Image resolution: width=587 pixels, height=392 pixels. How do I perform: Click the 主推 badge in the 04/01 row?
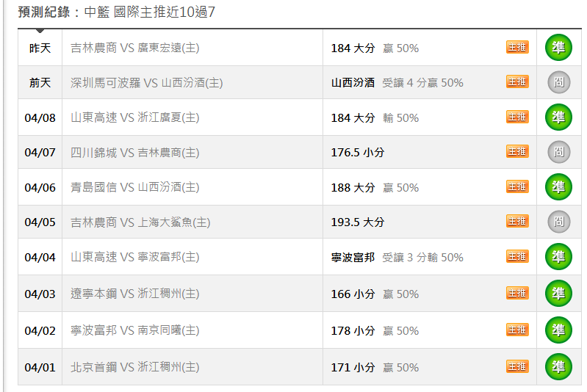click(x=517, y=366)
